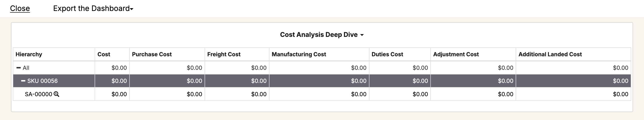Open the Export the Dashboard menu
644x120 pixels.
click(x=93, y=9)
